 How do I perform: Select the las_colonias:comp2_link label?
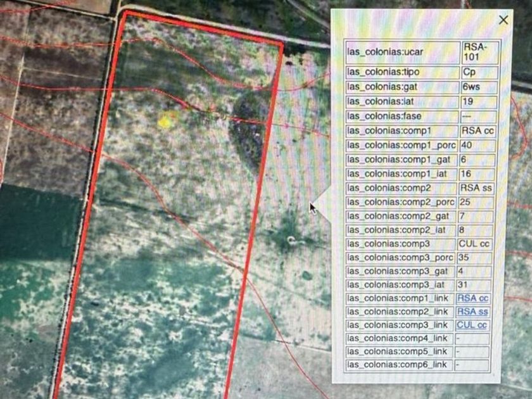click(397, 312)
